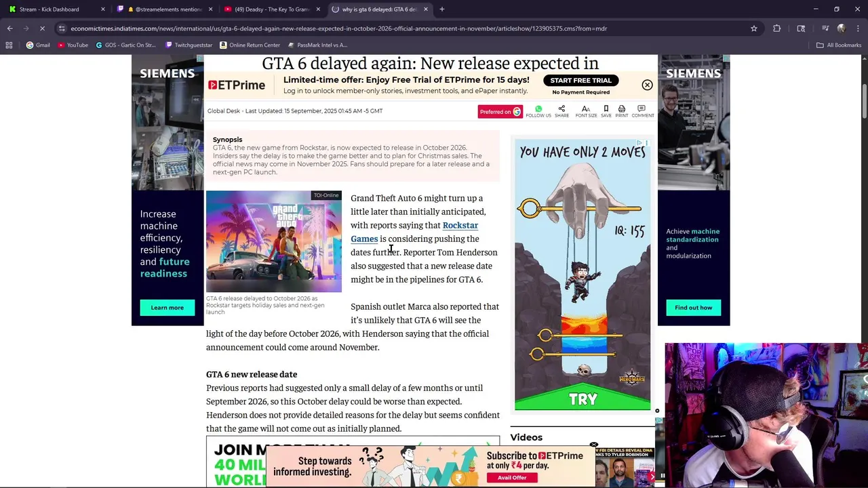Open the Global Desk author link

[x=224, y=111]
